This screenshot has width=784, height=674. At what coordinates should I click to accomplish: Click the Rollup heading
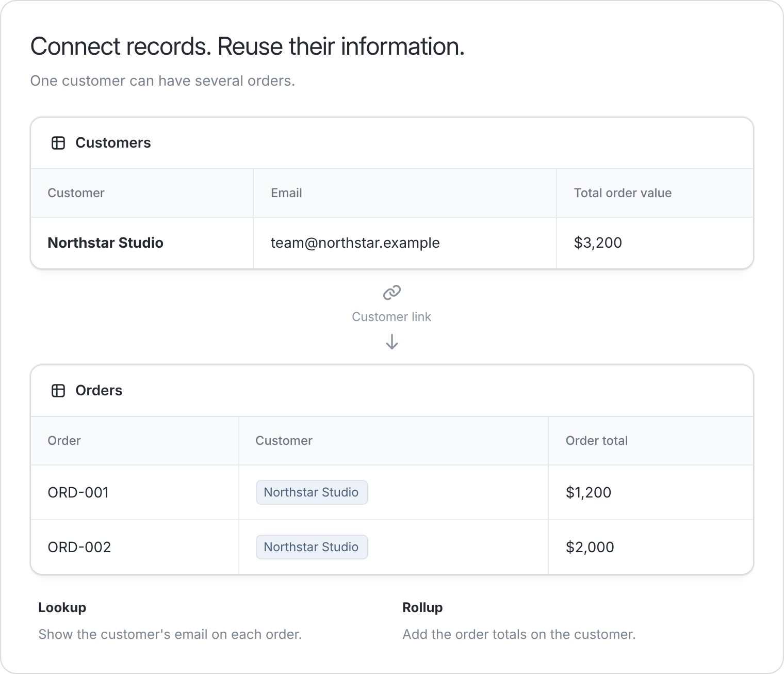(x=422, y=607)
